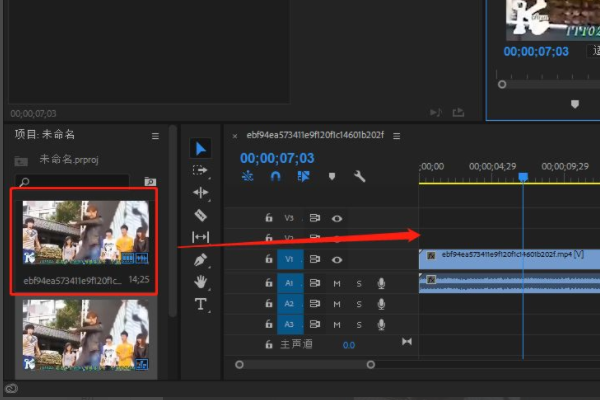The image size is (600, 400).
Task: Select the Hand tool
Action: tap(200, 281)
